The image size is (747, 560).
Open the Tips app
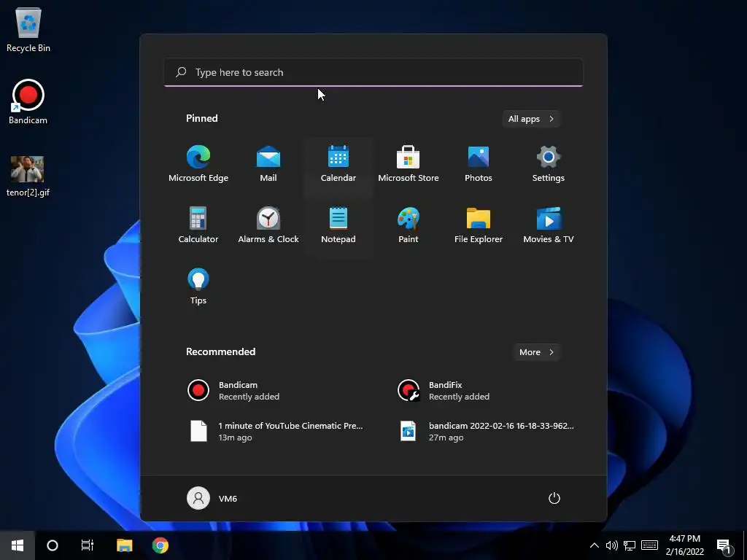pos(198,287)
